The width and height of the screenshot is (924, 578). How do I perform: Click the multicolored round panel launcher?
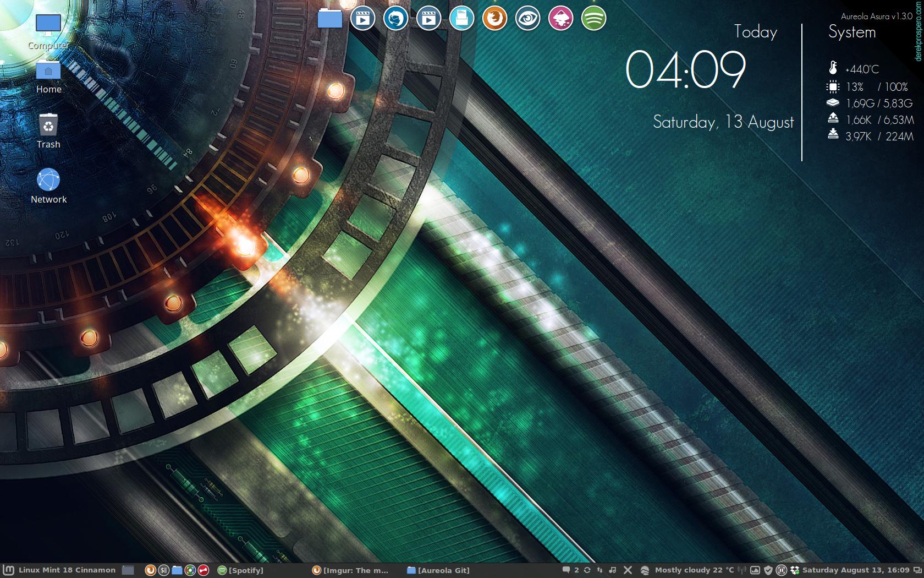pyautogui.click(x=190, y=570)
